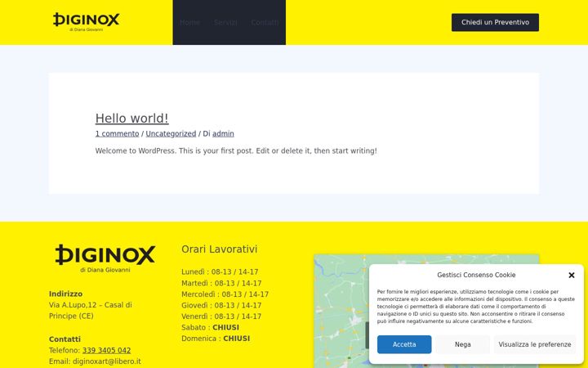Click the Domenica : CHIUSI row
Screen dimensions: 588x368
[216, 339]
